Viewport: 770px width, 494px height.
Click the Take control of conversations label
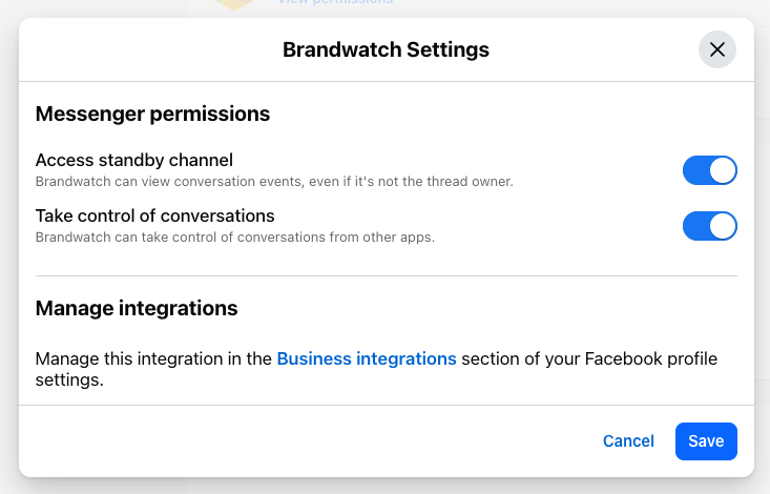coord(155,216)
